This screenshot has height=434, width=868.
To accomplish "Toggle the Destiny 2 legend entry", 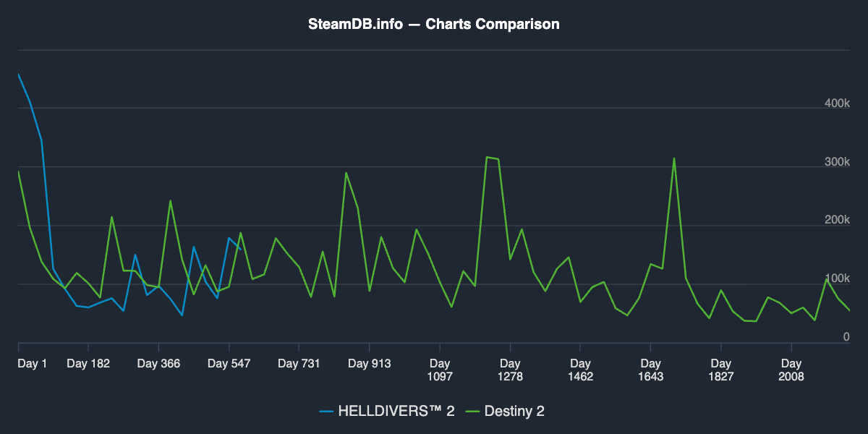I will pyautogui.click(x=504, y=412).
